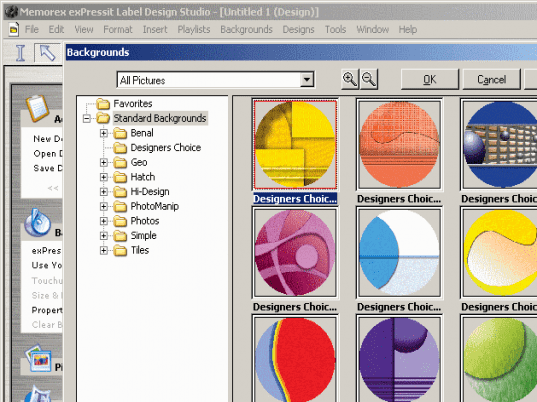Select Simple folder label

(143, 236)
